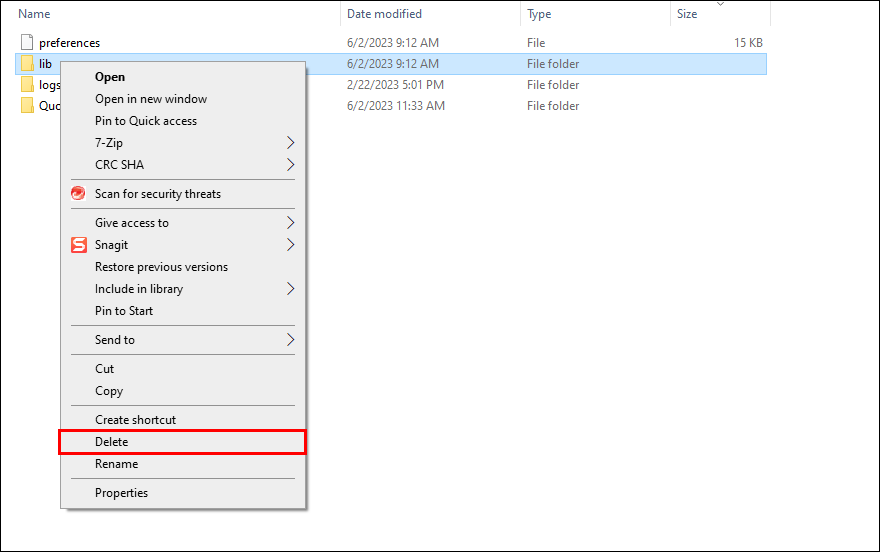
Task: Select the logs folder name
Action: (49, 85)
